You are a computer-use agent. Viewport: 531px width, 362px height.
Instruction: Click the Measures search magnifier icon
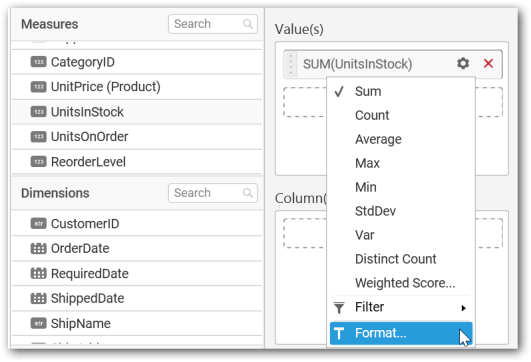tap(248, 24)
